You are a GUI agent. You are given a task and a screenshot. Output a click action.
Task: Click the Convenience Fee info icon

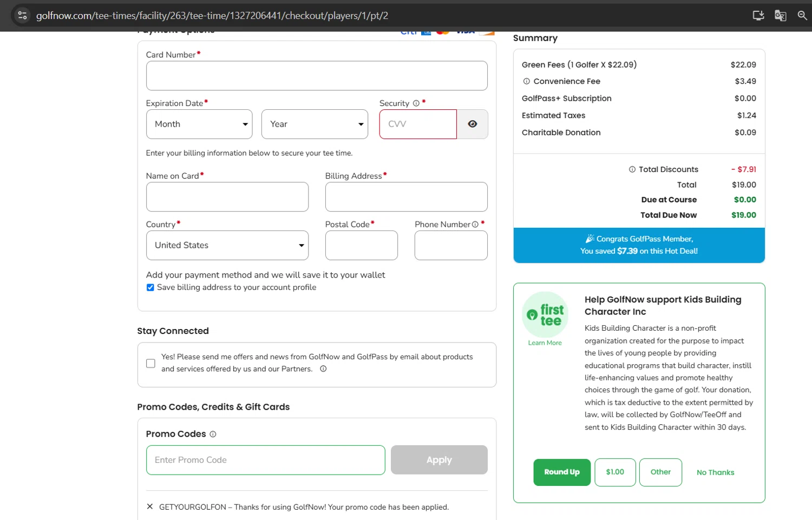click(x=526, y=81)
